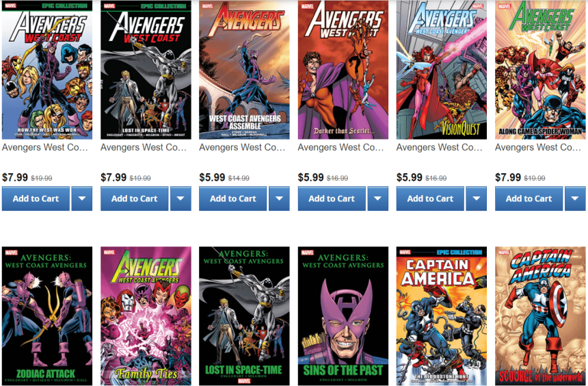Expand cart options for Vision Quest book
The width and height of the screenshot is (588, 386).
pyautogui.click(x=477, y=198)
